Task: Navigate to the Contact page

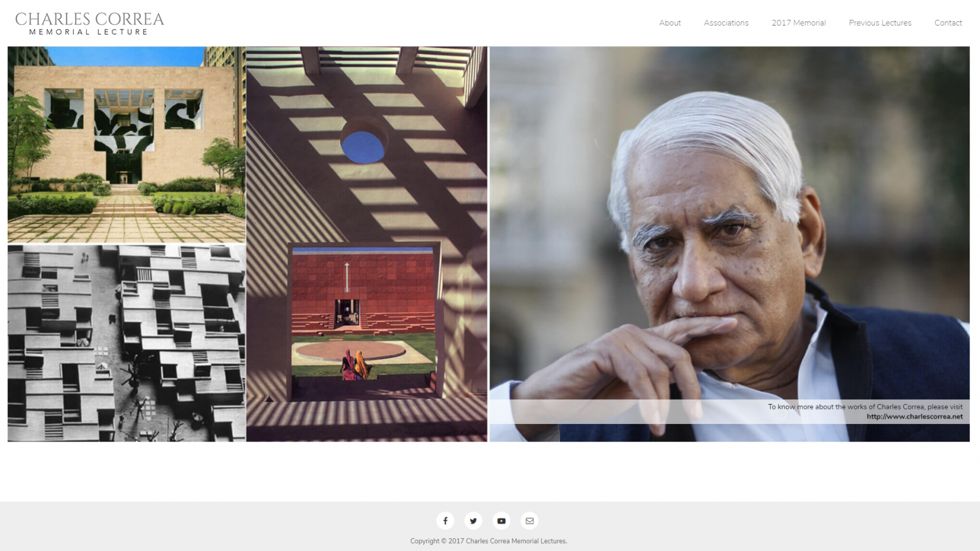Action: point(948,23)
